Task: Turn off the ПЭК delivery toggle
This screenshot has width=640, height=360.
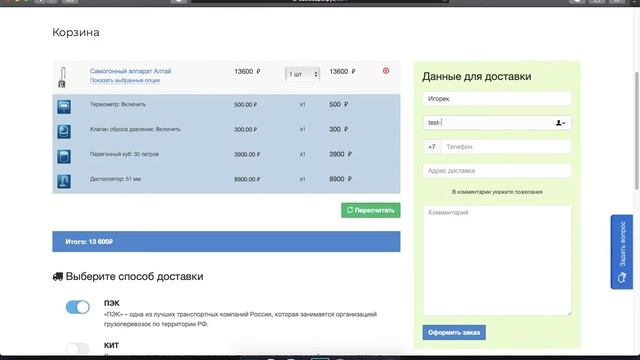Action: coord(78,307)
